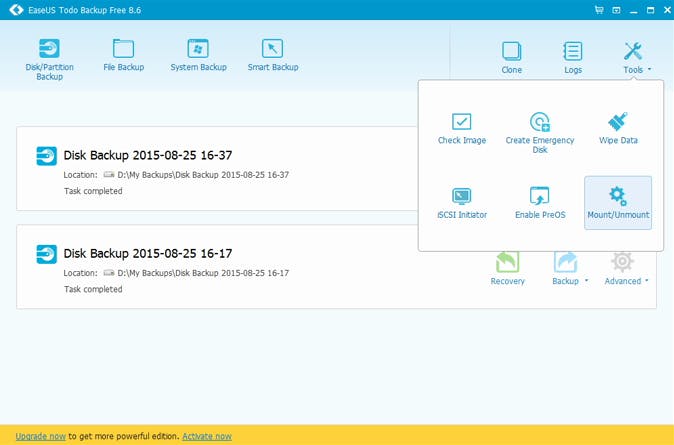Open Disk/Partition Backup
Screen dimensions: 674x445
click(x=49, y=59)
